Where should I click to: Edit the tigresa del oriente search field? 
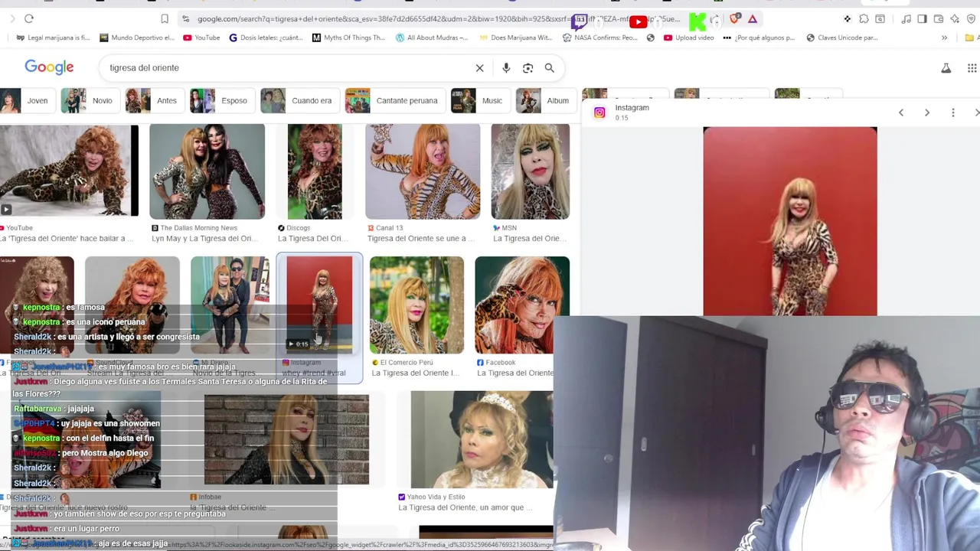pos(287,68)
